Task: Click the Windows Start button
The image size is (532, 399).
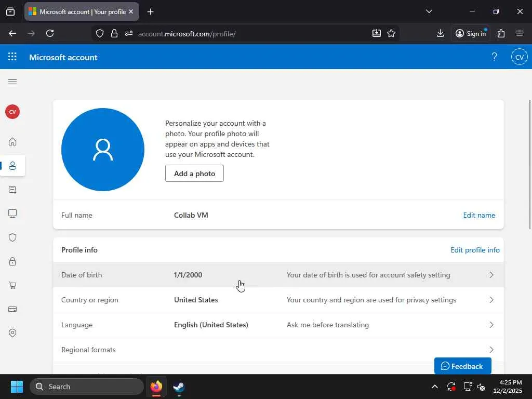Action: 17,387
